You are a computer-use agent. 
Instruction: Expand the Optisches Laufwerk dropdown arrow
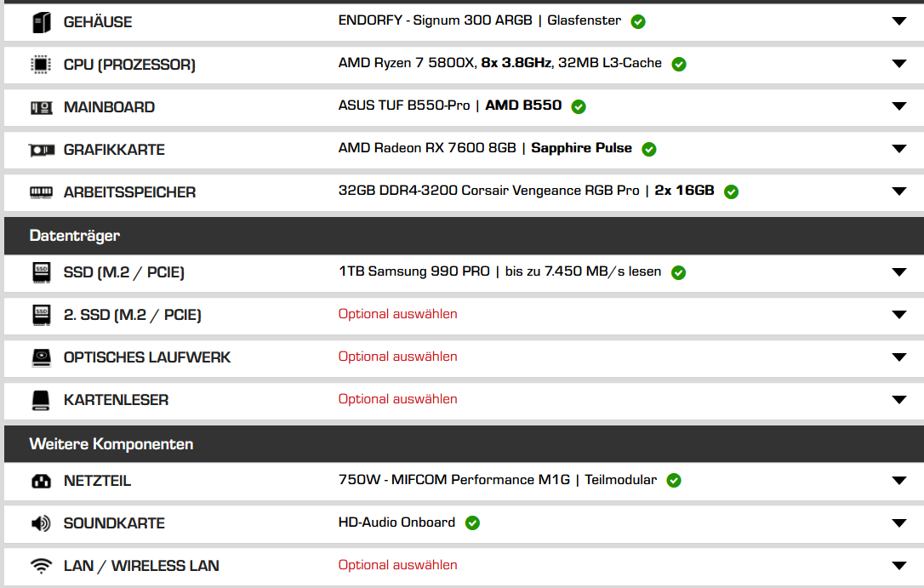click(x=899, y=357)
